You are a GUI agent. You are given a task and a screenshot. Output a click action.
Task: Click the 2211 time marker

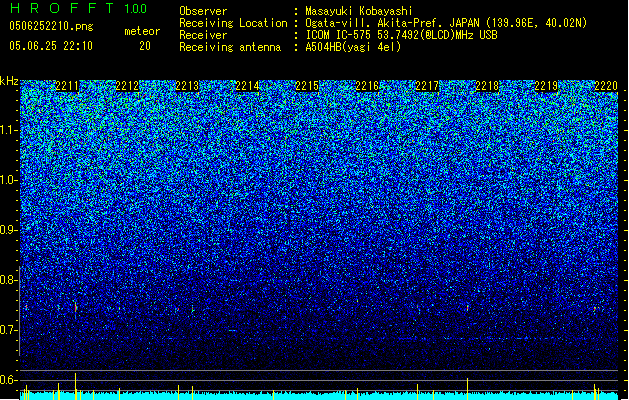67,86
